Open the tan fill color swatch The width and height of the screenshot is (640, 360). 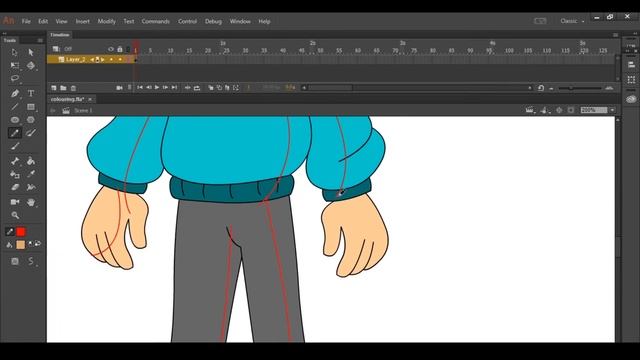pyautogui.click(x=21, y=244)
